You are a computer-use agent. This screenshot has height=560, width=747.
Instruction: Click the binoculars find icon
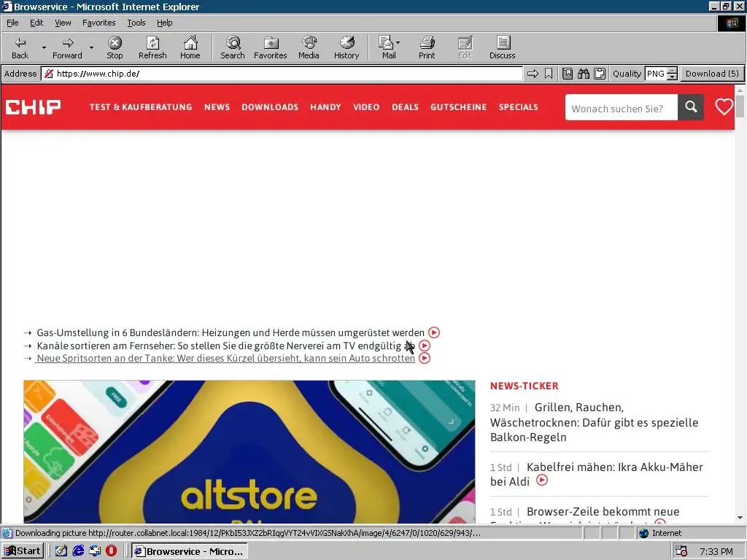584,74
